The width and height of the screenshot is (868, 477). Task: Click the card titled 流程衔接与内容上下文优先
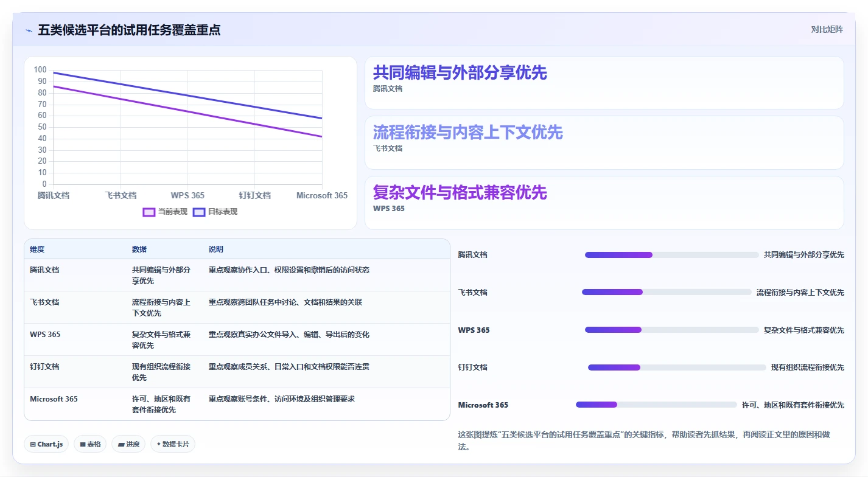[x=604, y=142]
